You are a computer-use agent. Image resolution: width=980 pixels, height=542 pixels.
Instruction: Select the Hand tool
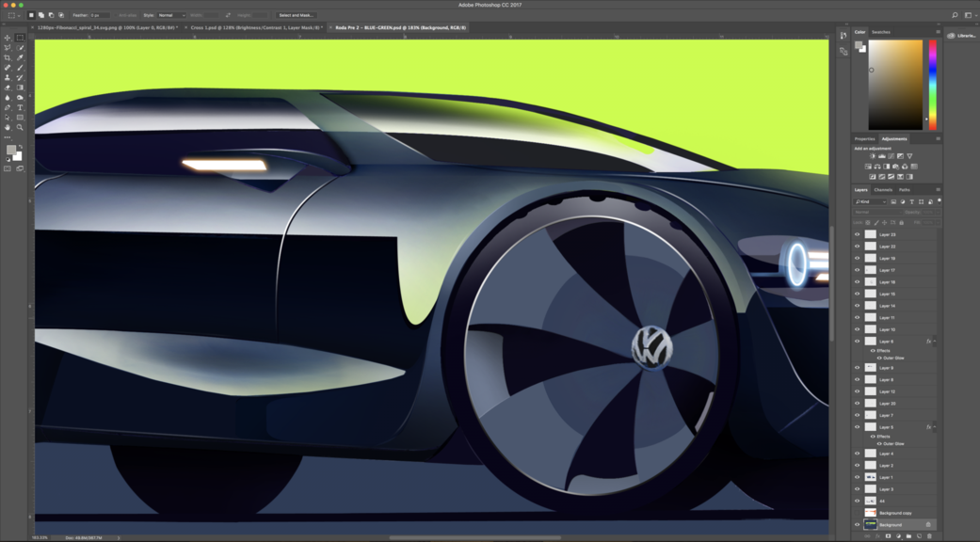click(x=8, y=127)
